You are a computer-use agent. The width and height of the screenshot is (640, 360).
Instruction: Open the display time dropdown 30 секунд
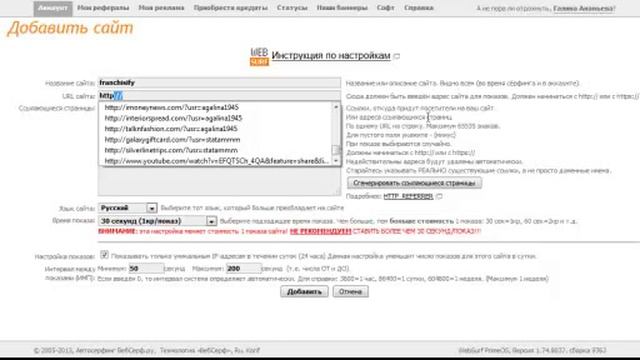coord(157,221)
